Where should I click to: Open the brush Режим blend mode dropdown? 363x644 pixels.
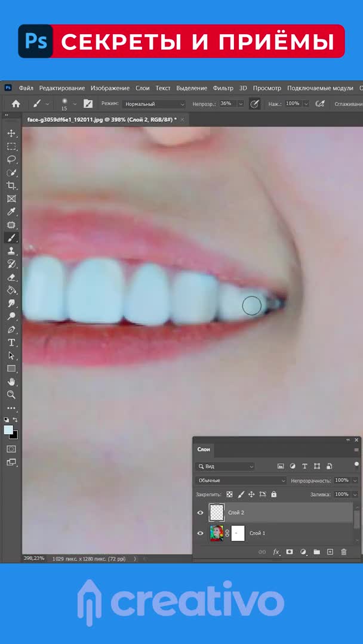pos(154,104)
